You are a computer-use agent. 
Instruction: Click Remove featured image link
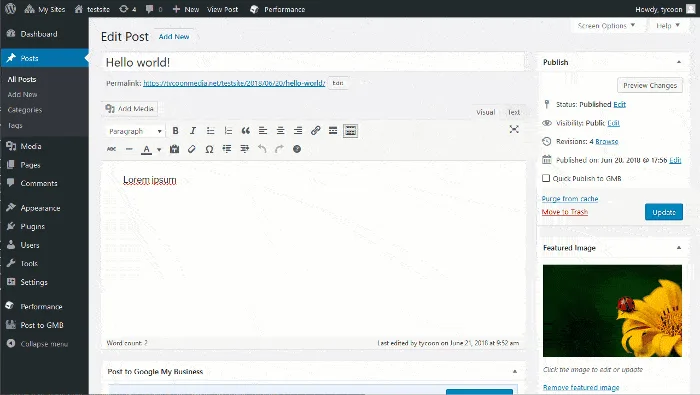(x=581, y=387)
